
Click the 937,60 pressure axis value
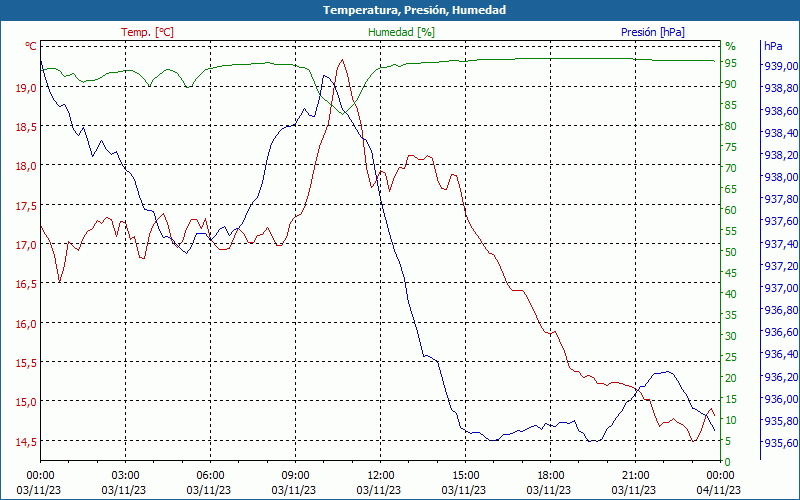tap(781, 221)
